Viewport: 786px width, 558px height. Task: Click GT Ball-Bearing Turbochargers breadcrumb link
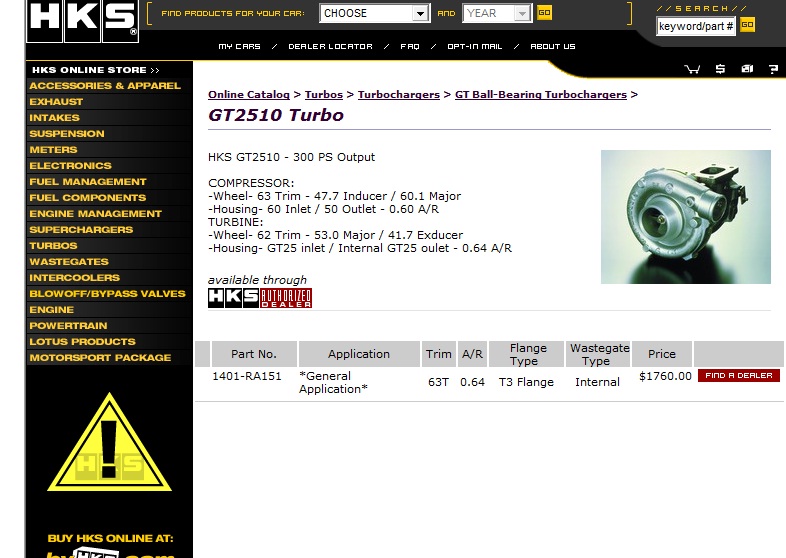541,95
